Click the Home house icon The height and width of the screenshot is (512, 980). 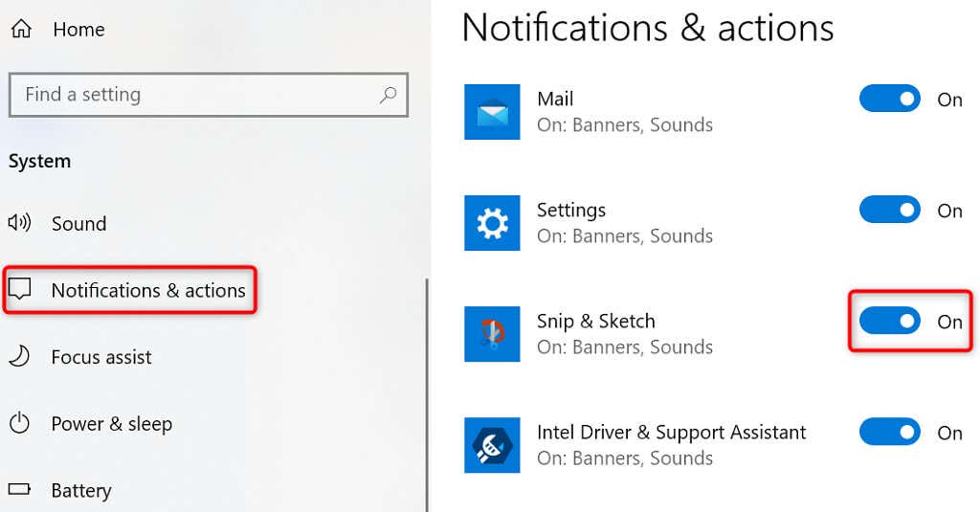[x=21, y=29]
